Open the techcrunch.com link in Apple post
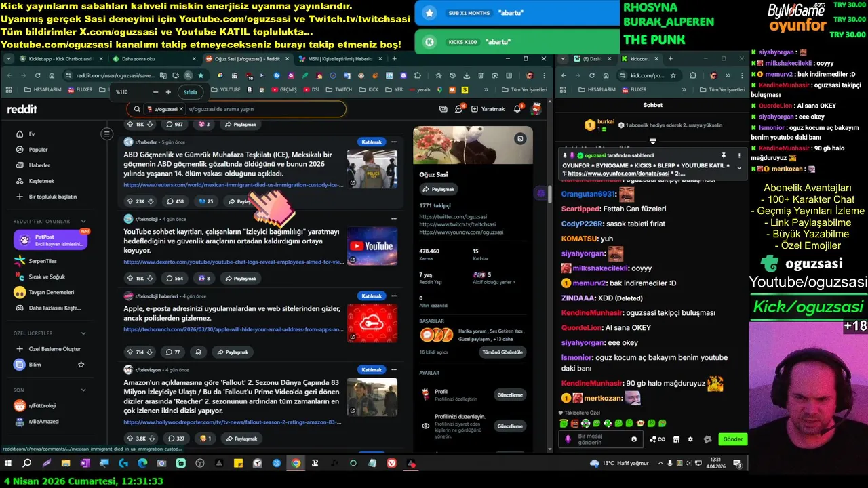Screen dimensions: 868x488 (x=233, y=329)
